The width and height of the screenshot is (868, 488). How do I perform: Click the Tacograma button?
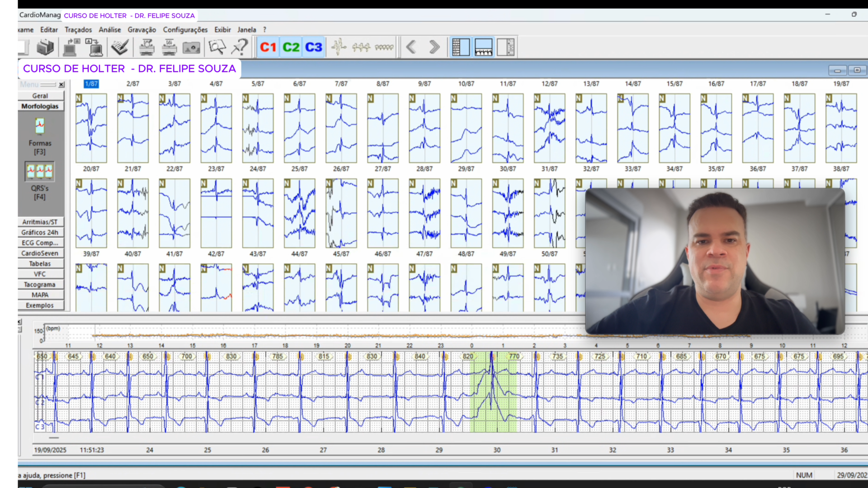tap(40, 285)
